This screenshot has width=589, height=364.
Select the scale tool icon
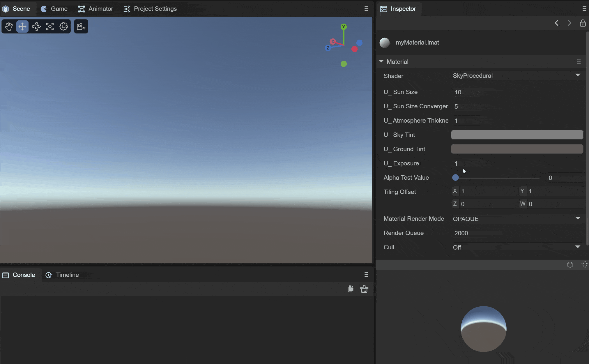tap(50, 26)
